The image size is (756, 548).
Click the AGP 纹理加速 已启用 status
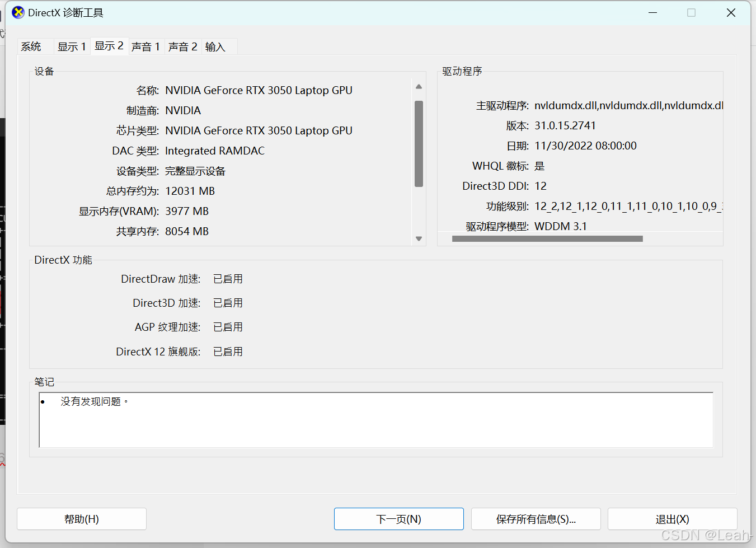[228, 327]
